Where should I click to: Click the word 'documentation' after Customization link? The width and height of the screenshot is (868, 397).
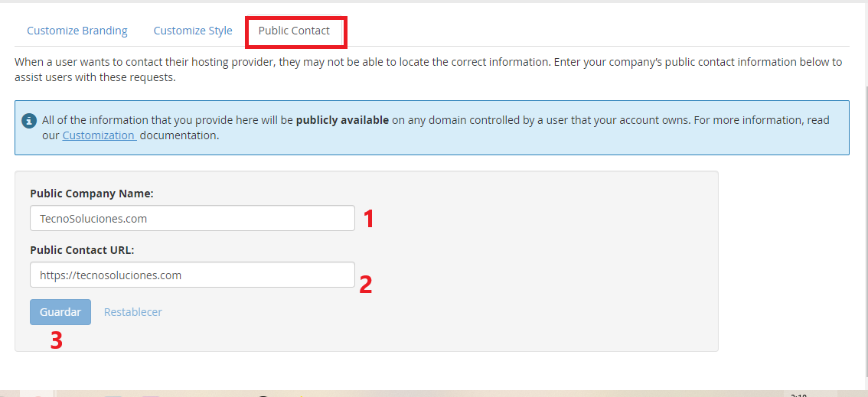pos(179,136)
